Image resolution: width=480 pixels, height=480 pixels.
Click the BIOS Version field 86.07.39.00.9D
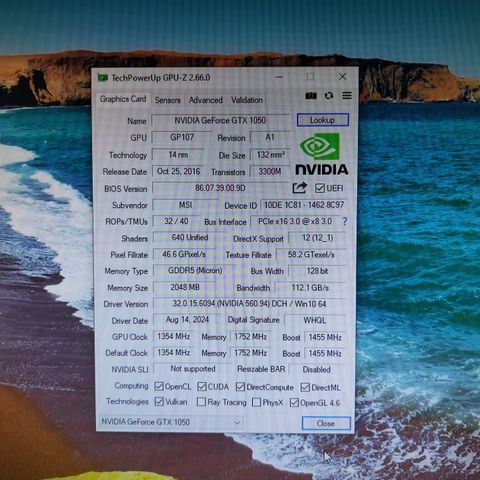[220, 188]
